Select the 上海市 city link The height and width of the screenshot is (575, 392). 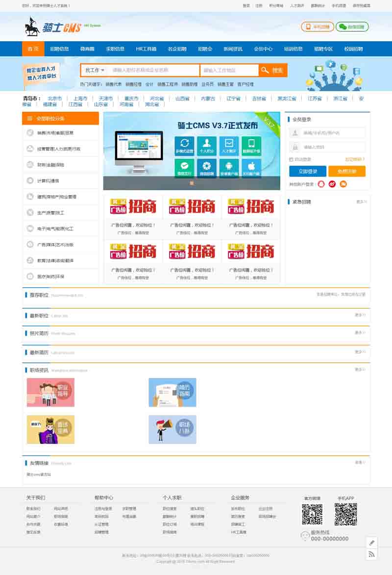click(80, 99)
